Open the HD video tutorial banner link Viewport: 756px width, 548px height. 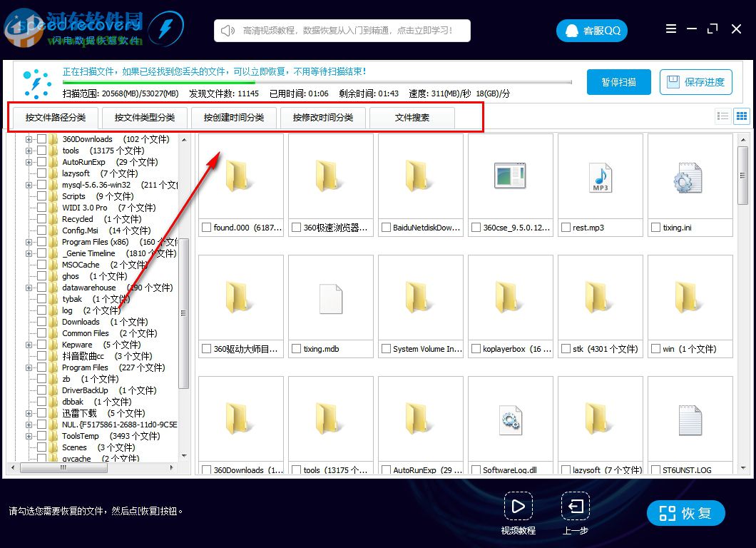point(342,31)
